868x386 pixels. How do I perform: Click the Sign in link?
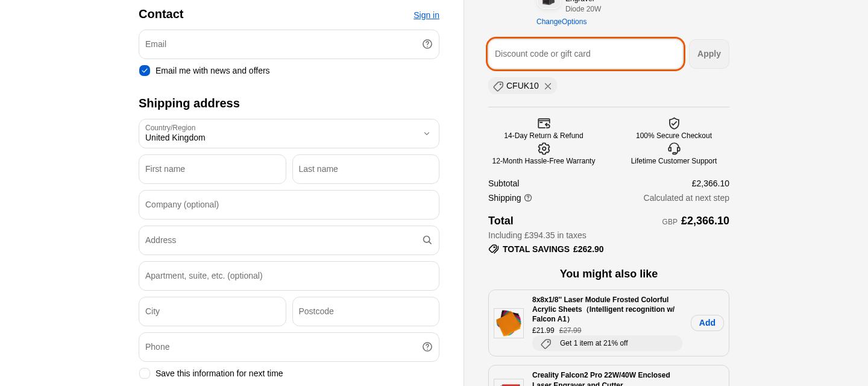426,15
